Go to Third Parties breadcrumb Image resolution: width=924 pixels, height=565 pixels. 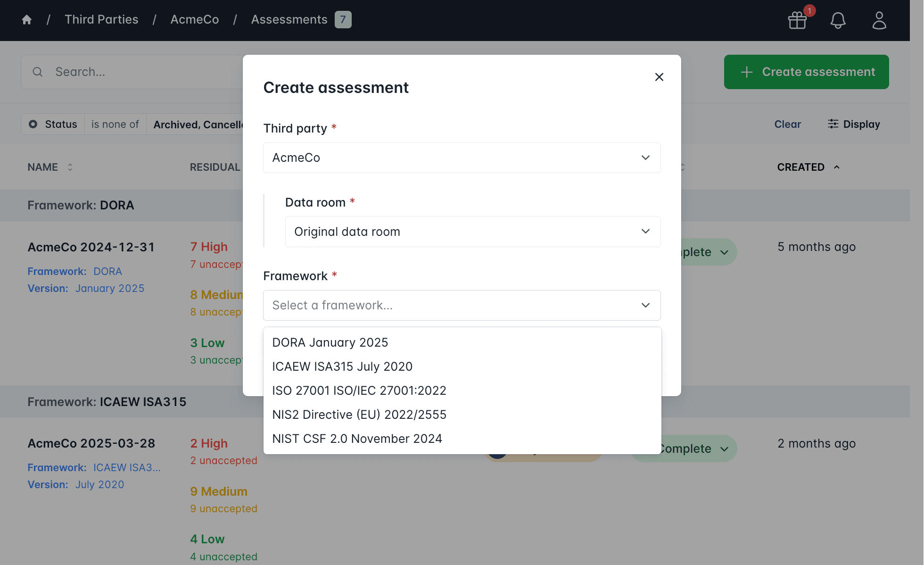(x=101, y=20)
